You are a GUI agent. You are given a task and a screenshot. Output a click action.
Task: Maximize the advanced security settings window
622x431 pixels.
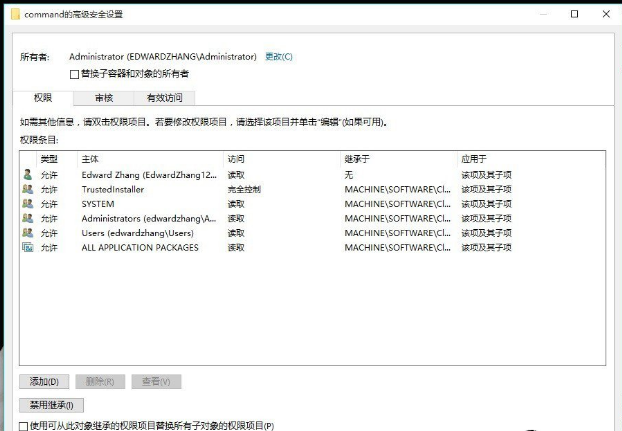[x=574, y=14]
